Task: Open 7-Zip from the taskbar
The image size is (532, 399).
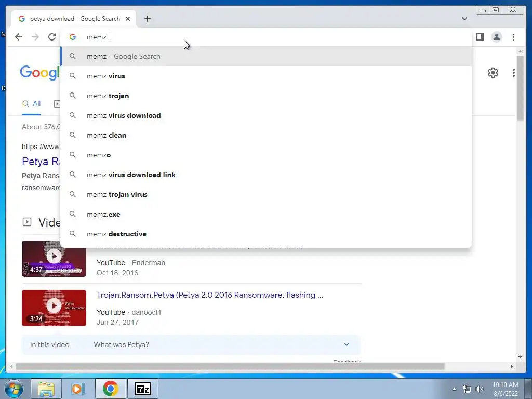Action: click(142, 389)
